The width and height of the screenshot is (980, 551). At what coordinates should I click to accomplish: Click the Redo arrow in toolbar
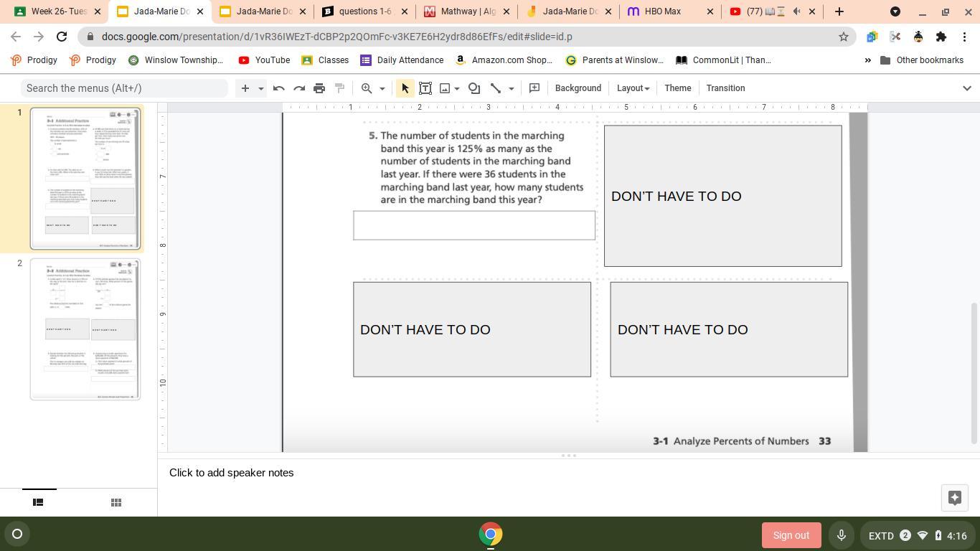pyautogui.click(x=299, y=88)
